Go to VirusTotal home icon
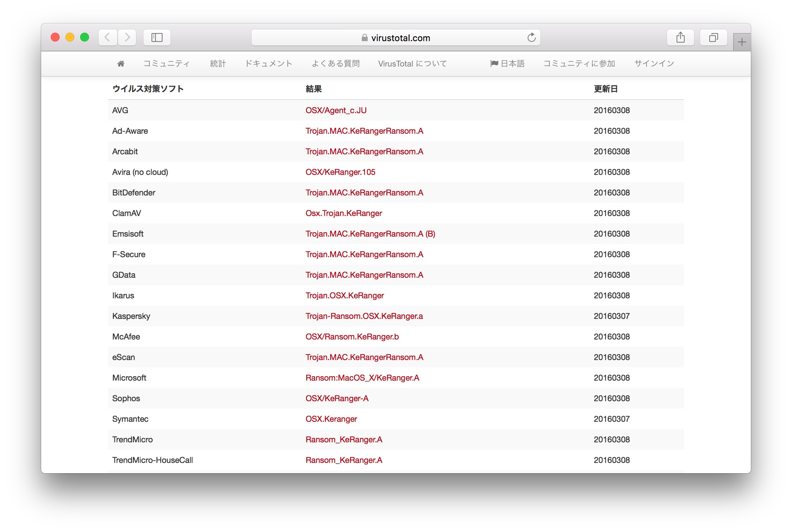The image size is (792, 532). click(121, 64)
